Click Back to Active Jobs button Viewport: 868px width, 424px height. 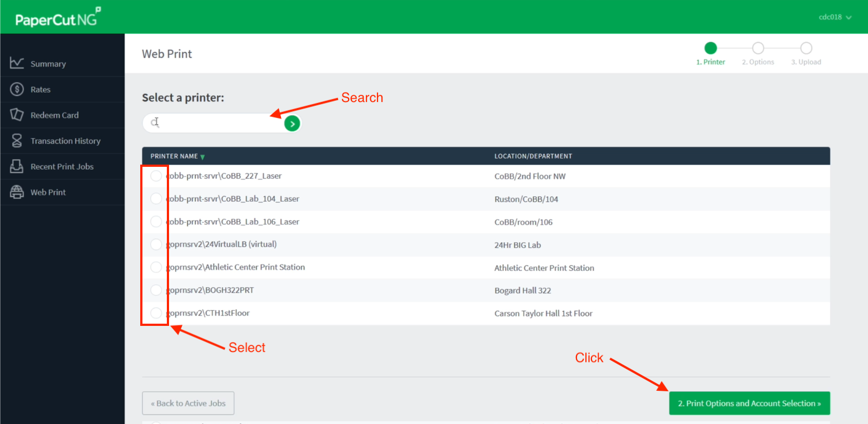188,403
